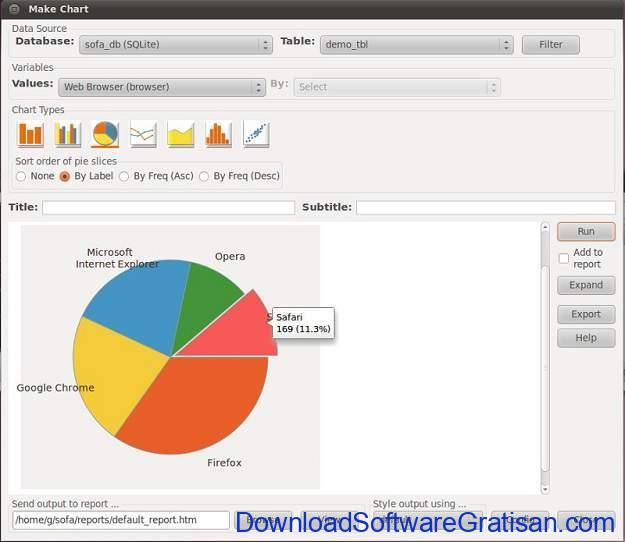Click the Microsoft Internet Explorer chart label
Image resolution: width=625 pixels, height=542 pixels.
pyautogui.click(x=117, y=258)
